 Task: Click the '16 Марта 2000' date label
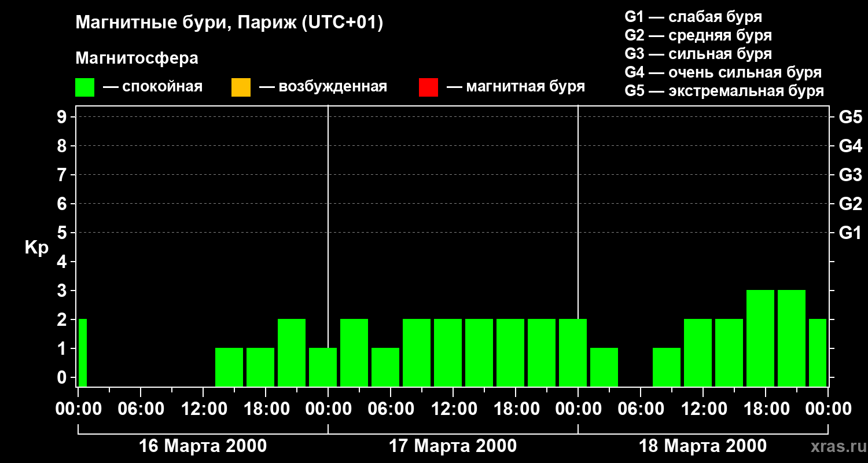[x=203, y=446]
